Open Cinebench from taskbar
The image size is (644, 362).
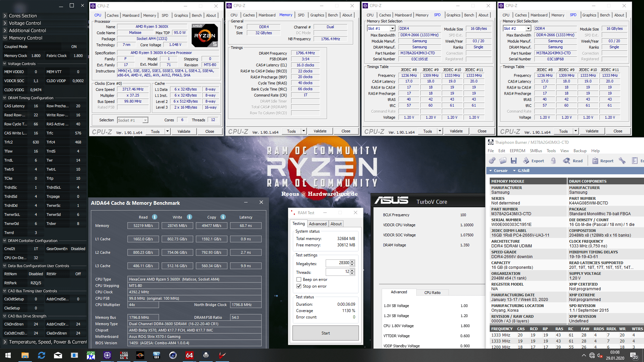click(x=173, y=355)
